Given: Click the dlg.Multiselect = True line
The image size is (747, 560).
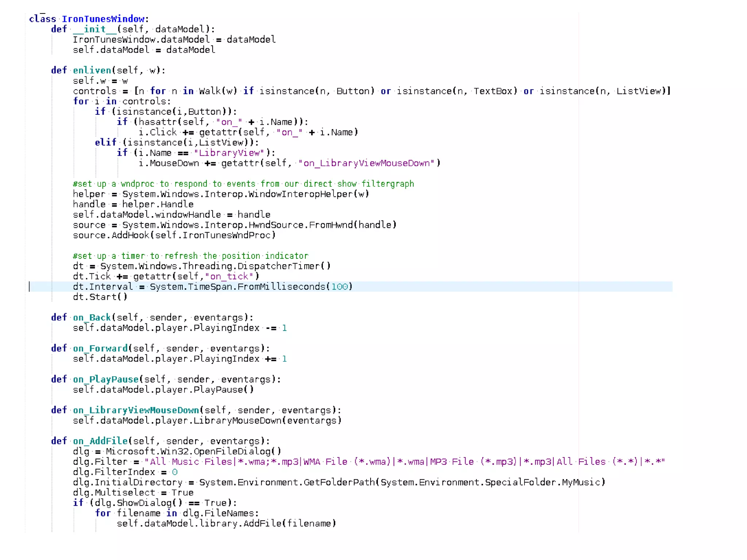Looking at the screenshot, I should point(133,493).
